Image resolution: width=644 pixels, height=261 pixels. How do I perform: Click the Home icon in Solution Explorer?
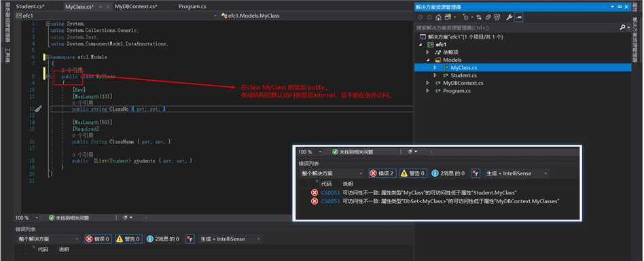coord(439,17)
